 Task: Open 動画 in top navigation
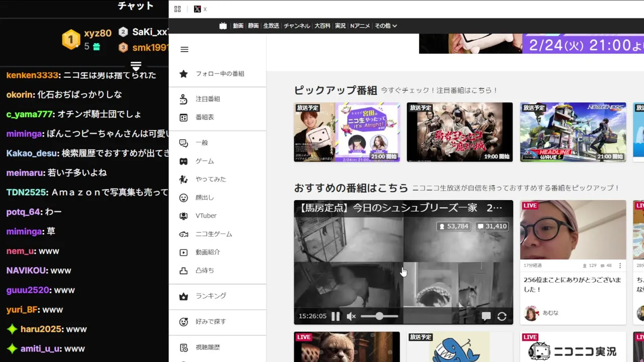(x=238, y=26)
